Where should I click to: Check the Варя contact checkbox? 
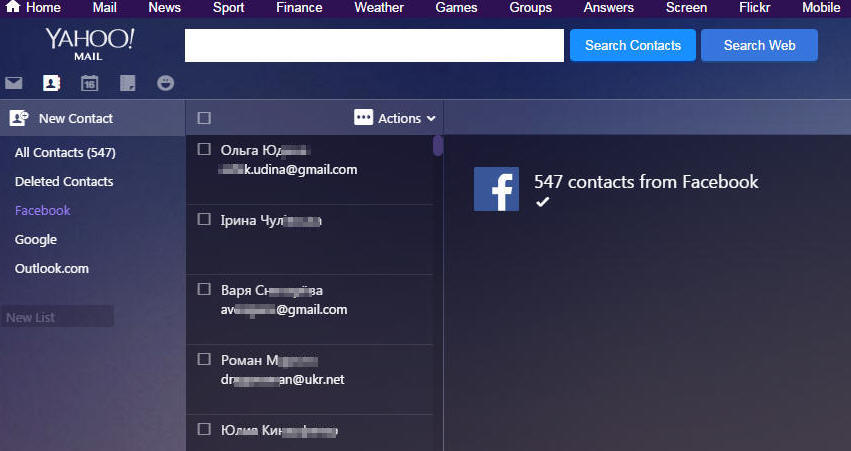coord(204,289)
